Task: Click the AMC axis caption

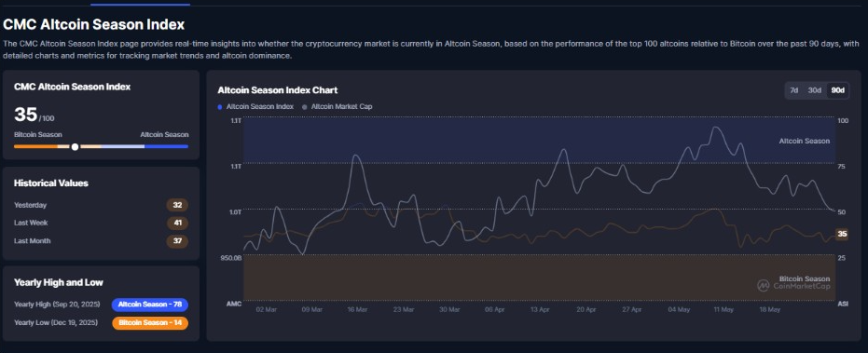Action: 234,304
